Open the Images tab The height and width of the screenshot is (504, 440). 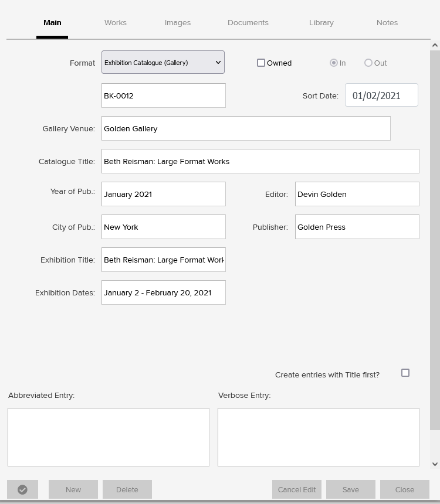[178, 23]
